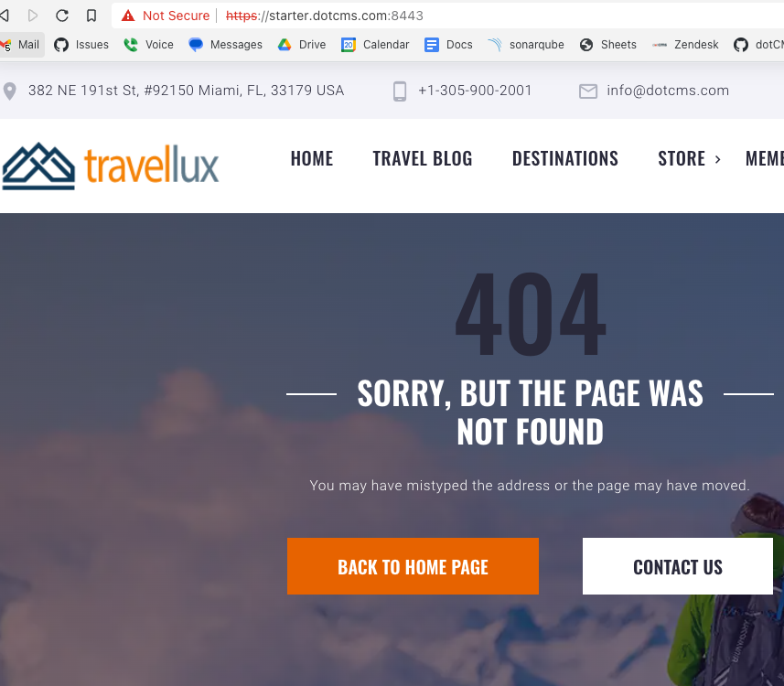This screenshot has width=784, height=686.
Task: Open the Zendesk bookmark
Action: pyautogui.click(x=685, y=45)
